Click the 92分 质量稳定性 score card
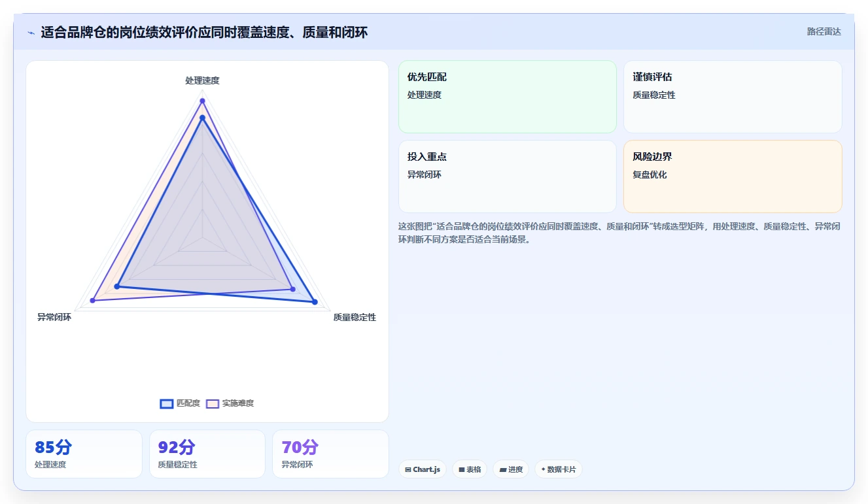868x504 pixels. [207, 454]
